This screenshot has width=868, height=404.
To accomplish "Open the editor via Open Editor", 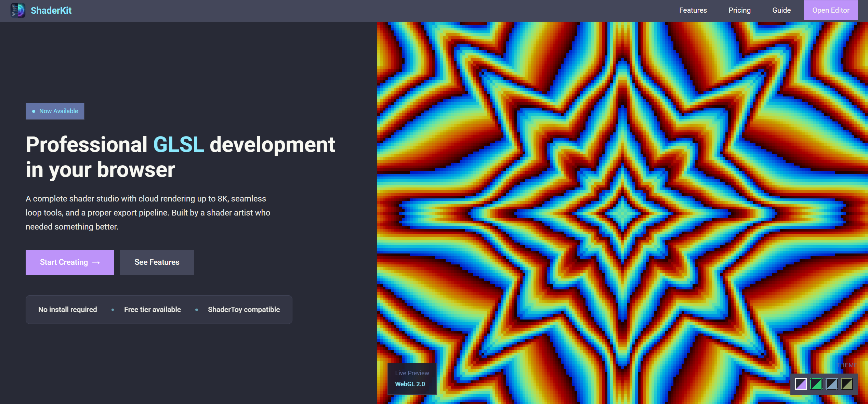I will 831,10.
